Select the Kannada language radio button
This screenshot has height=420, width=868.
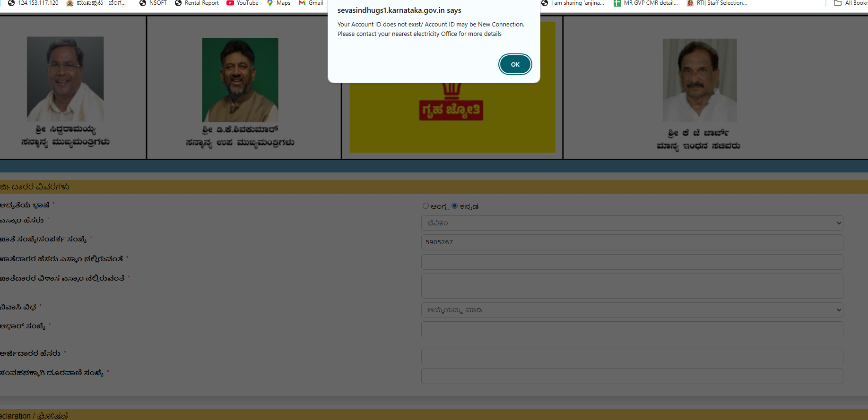click(454, 206)
